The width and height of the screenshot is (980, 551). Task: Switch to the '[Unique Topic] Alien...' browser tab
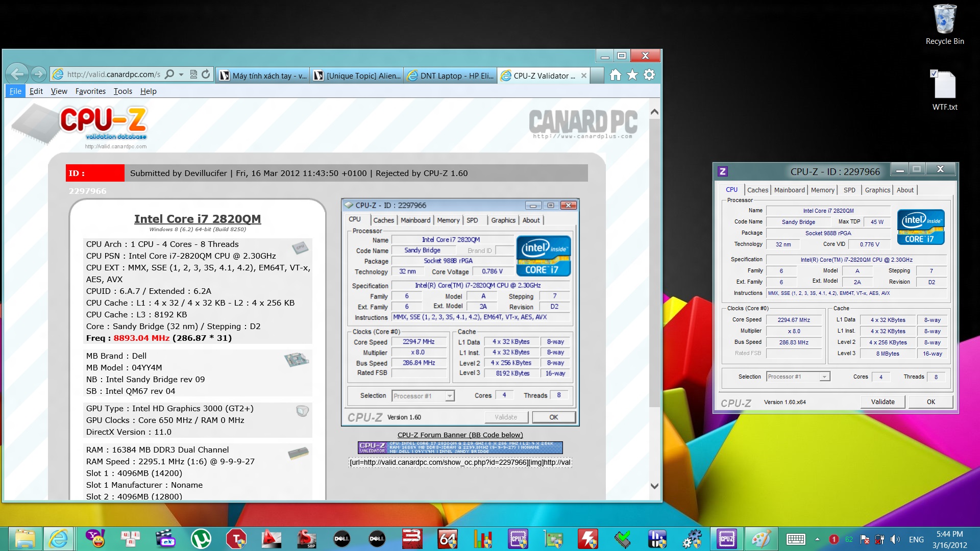click(357, 76)
